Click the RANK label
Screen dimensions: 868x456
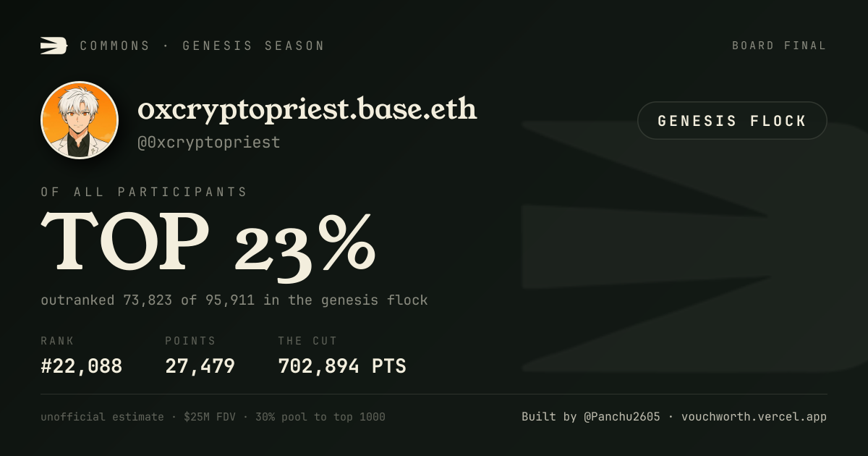click(x=57, y=341)
